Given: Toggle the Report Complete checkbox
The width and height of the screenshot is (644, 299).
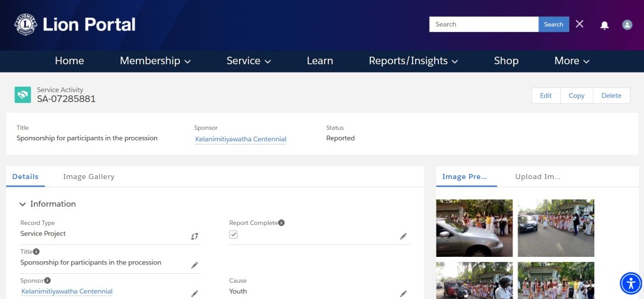Looking at the screenshot, I should 233,234.
